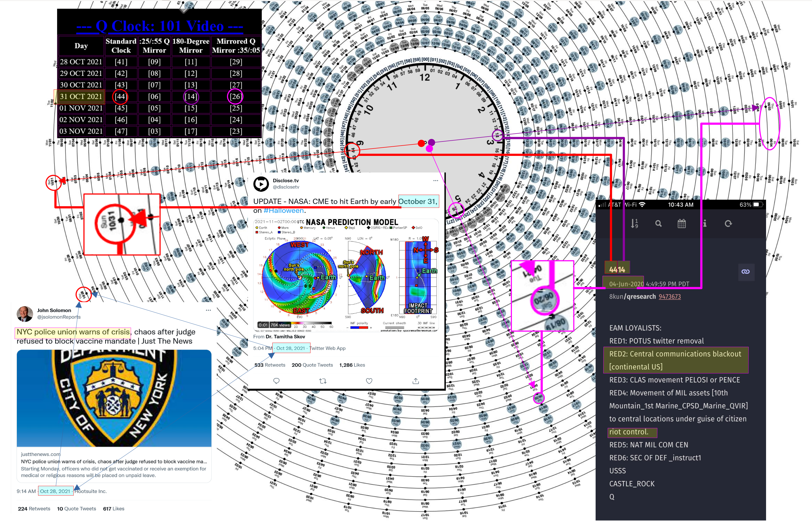812x521 pixels.
Task: Open more options menu on John Solomon tweet
Action: point(208,310)
